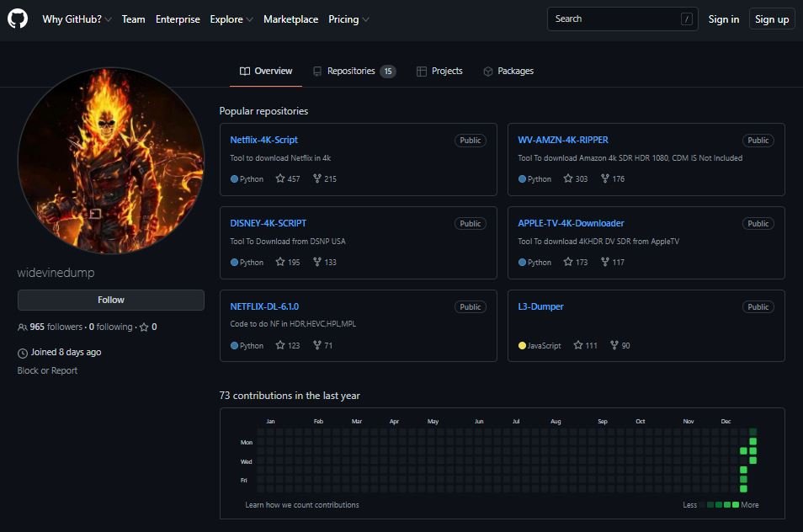Click the star icon on WV-AMZN-4K-RIPPER
The width and height of the screenshot is (803, 532).
tap(568, 178)
